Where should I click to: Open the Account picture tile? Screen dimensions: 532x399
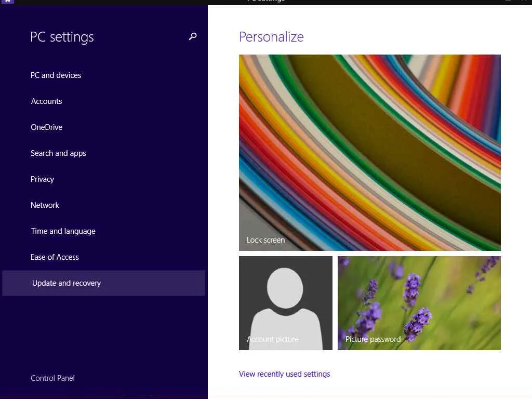[x=286, y=303]
